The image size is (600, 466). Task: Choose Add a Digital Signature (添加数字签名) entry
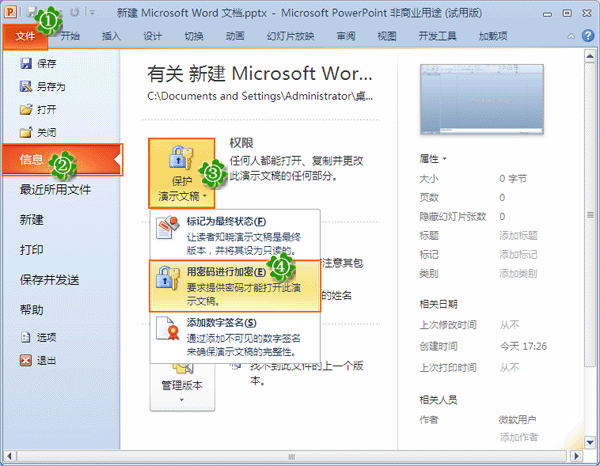235,337
